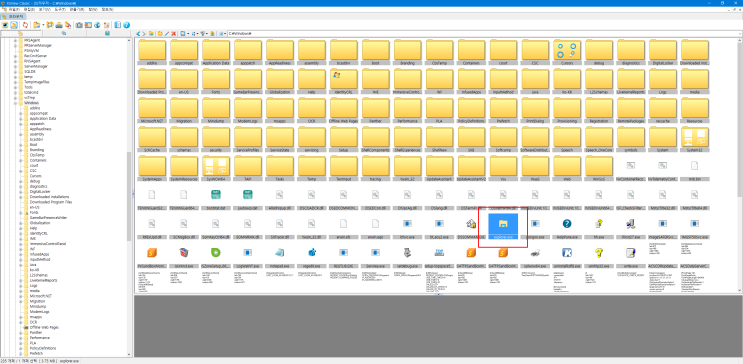Click the blue book info icon
Image resolution: width=743 pixels, height=364 pixels.
click(118, 25)
